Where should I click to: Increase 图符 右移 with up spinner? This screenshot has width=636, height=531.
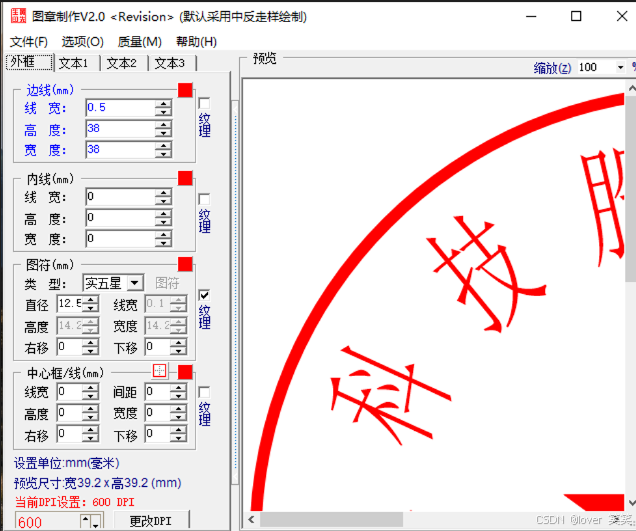click(x=90, y=343)
